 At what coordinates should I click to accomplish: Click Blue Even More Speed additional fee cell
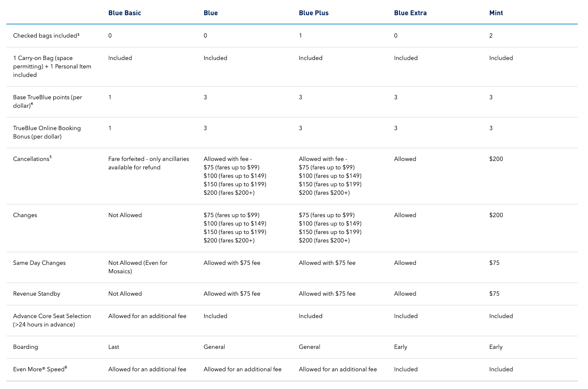tap(243, 369)
